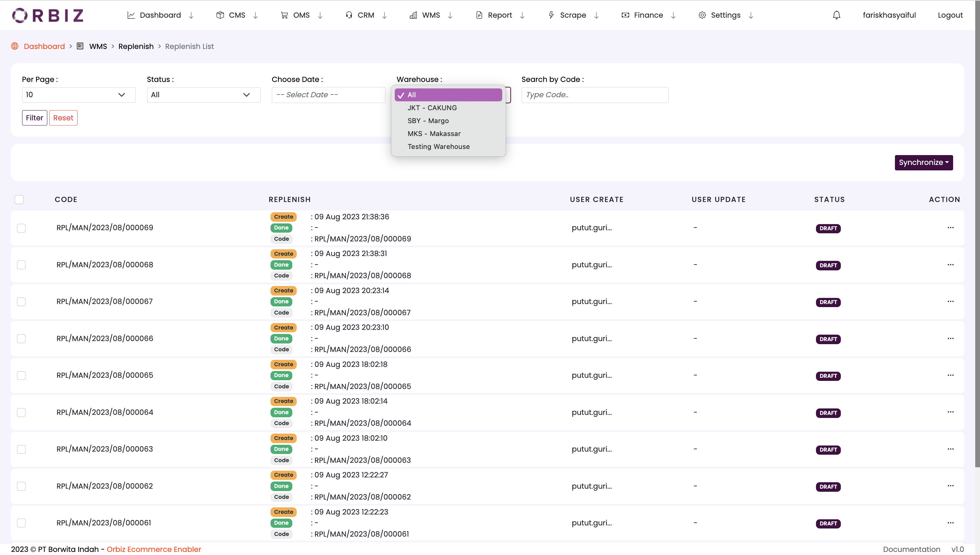Click the CRM headset icon
The image size is (980, 555).
tap(348, 15)
